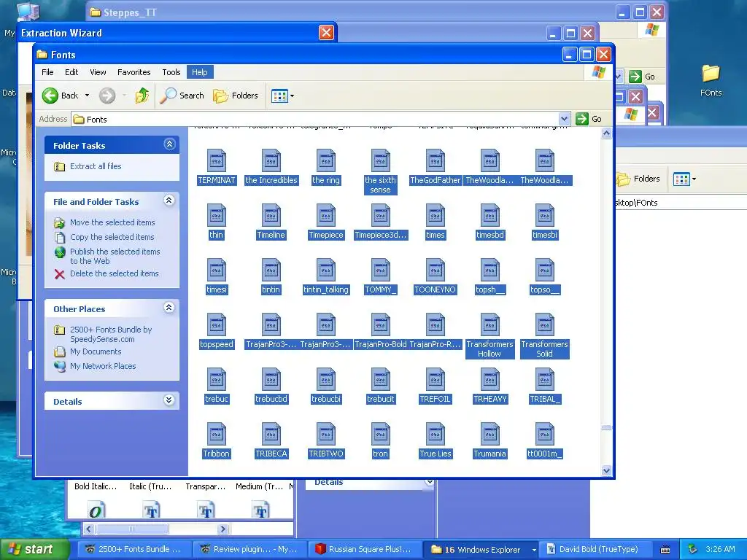
Task: Open My Documents from Other Places
Action: (x=96, y=351)
